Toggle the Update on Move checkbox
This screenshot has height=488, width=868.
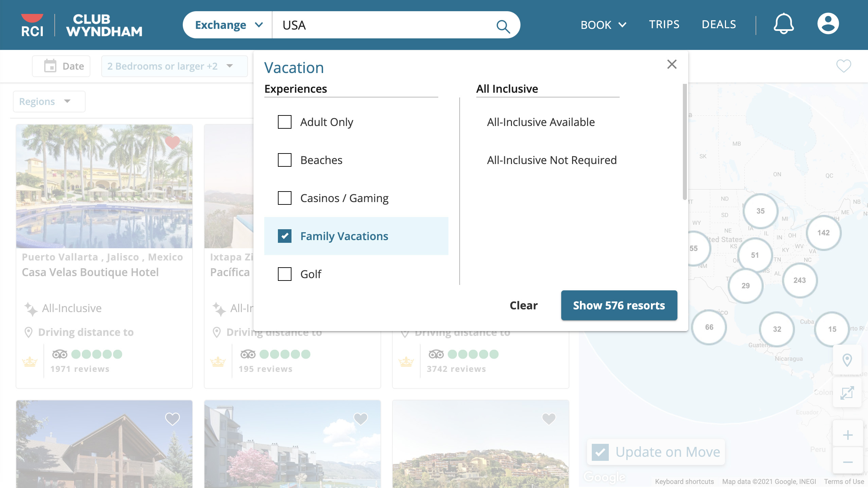click(600, 452)
